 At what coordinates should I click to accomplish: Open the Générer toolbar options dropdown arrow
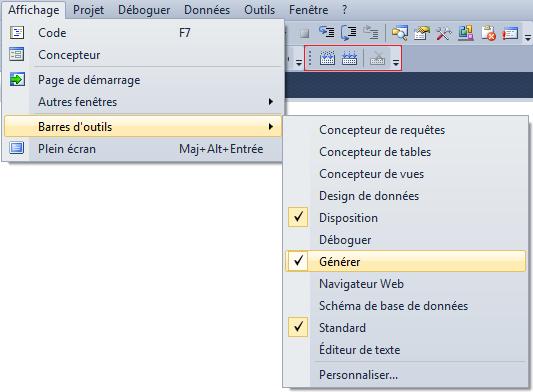396,62
